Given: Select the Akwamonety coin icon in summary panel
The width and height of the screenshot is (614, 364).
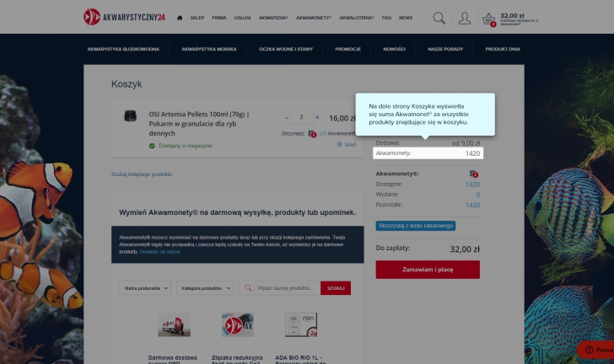Looking at the screenshot, I should (x=474, y=174).
